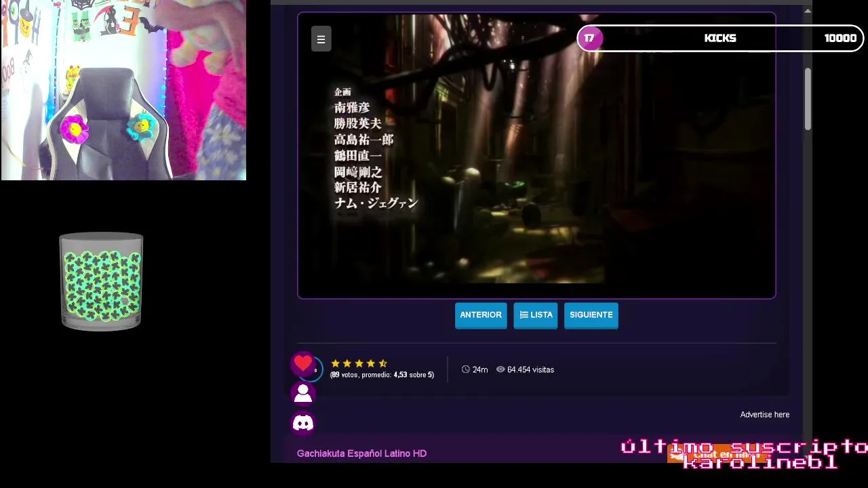Click the 10000 kicks goal number
868x488 pixels.
tap(840, 38)
